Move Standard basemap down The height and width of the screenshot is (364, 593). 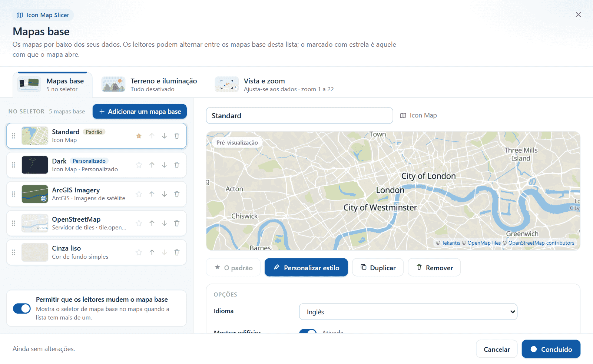pyautogui.click(x=164, y=136)
